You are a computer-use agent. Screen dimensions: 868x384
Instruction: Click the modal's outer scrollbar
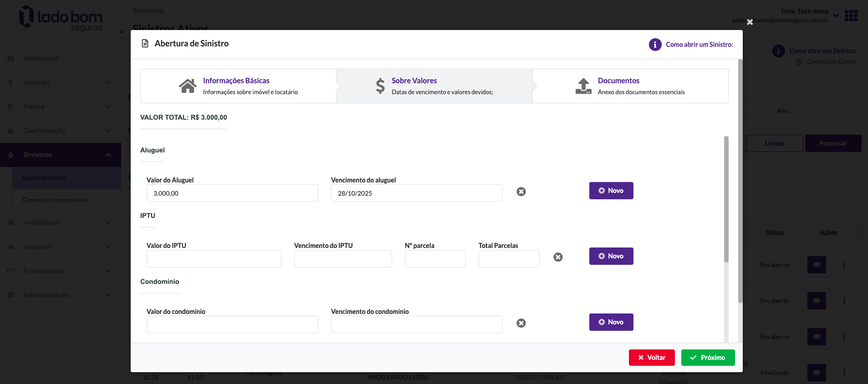[x=740, y=181]
